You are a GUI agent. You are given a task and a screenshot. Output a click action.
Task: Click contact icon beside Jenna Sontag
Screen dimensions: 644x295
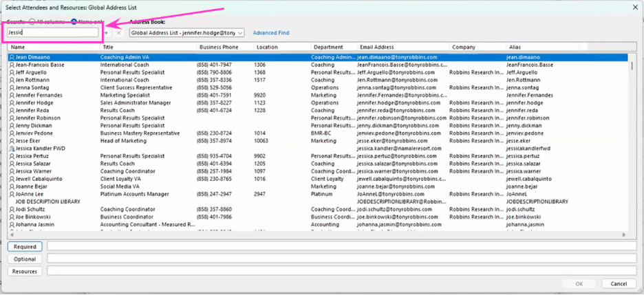coord(12,87)
